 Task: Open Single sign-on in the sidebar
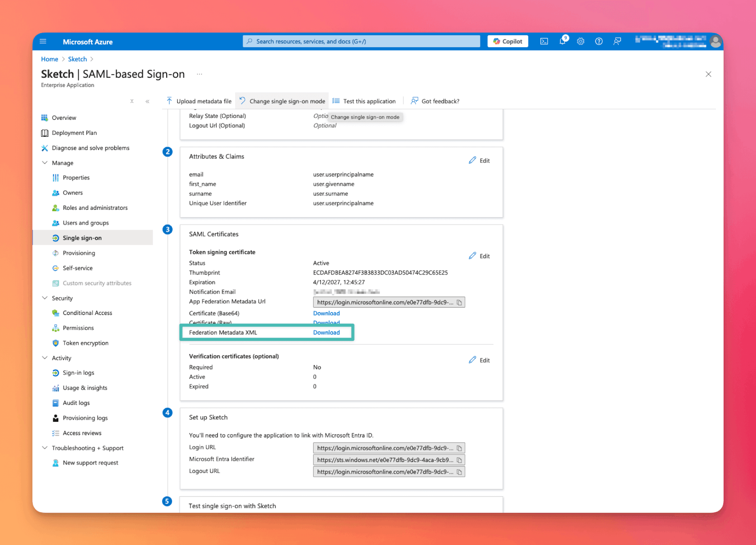(x=93, y=238)
